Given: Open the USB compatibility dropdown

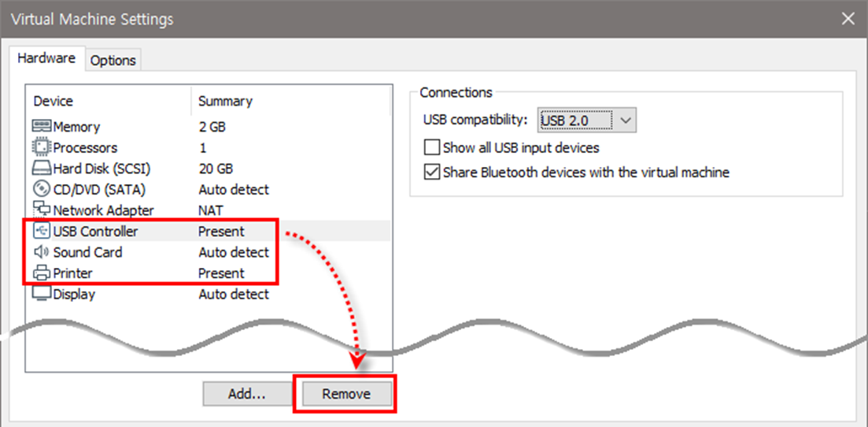Looking at the screenshot, I should pyautogui.click(x=587, y=121).
